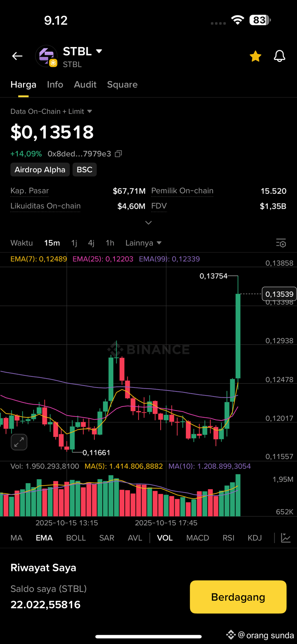Screen dimensions: 297x644
Task: Tap contract address 0x8ded...7979e3
Action: pyautogui.click(x=79, y=154)
